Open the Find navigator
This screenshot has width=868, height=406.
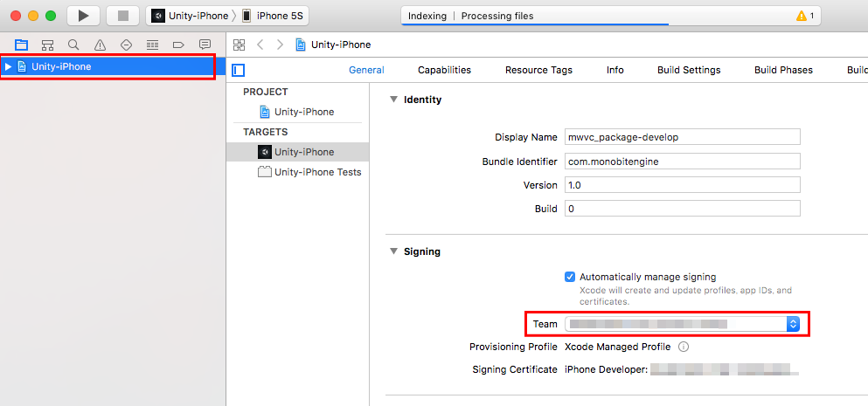(x=73, y=45)
